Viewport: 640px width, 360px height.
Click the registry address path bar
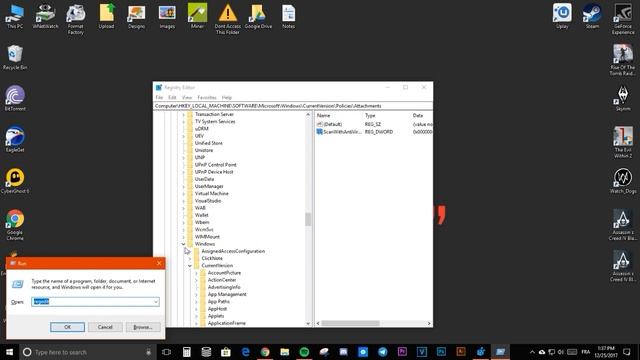tap(293, 106)
